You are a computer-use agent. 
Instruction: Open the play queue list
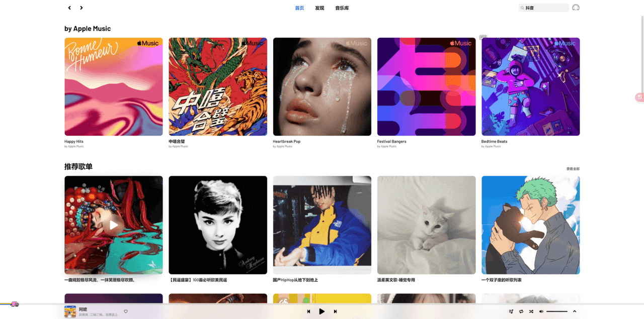(x=511, y=311)
